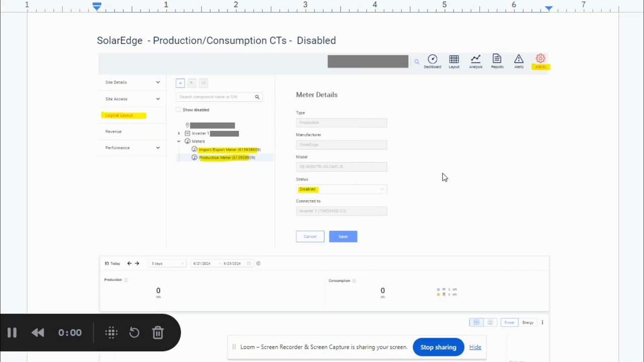Click the right indent marker on the ruler
644x362 pixels.
[x=549, y=8]
